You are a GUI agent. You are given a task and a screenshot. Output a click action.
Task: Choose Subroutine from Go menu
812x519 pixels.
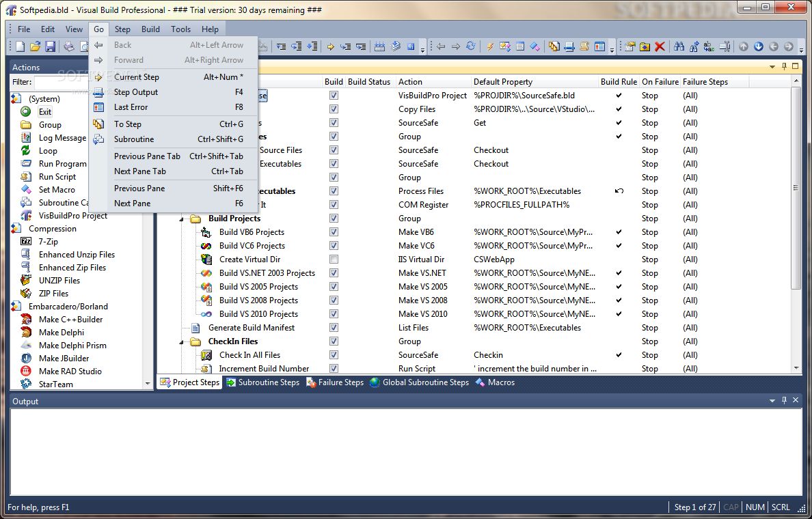point(173,139)
